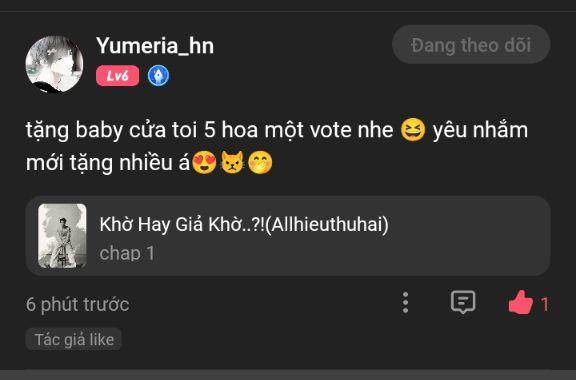Viewport: 576px width, 380px height.
Task: Open Yumeria_hn's profile avatar
Action: click(x=54, y=64)
